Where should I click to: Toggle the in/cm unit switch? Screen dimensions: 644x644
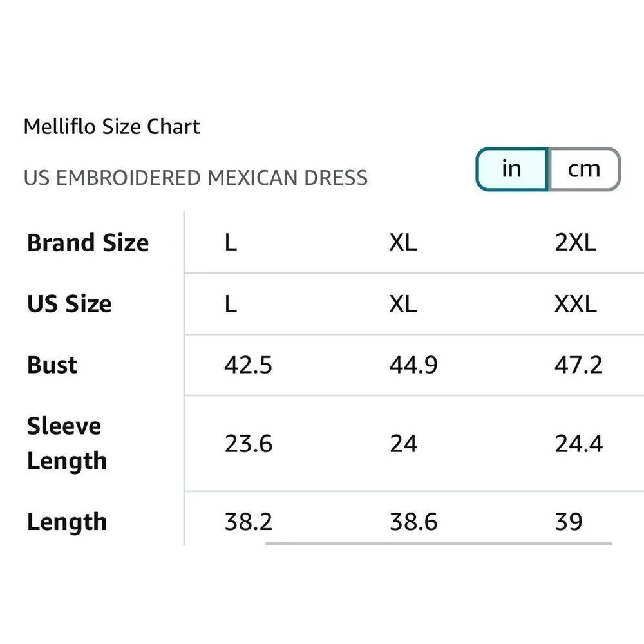click(547, 169)
